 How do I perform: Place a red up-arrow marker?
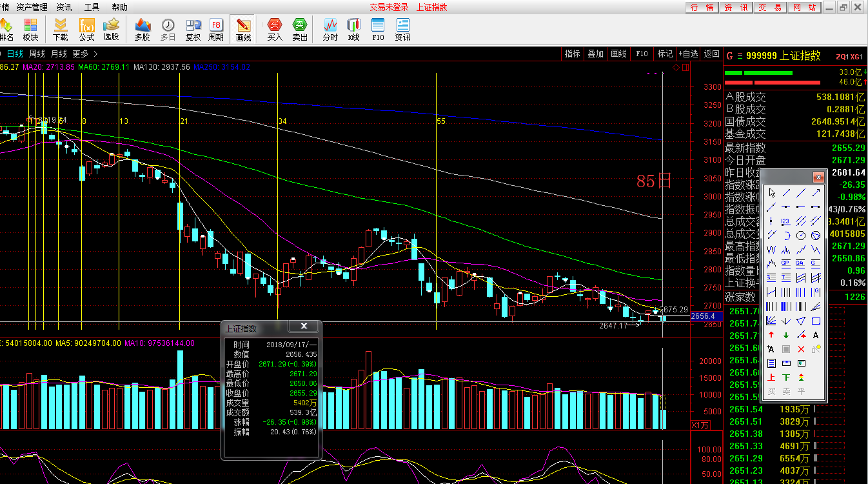(x=771, y=335)
